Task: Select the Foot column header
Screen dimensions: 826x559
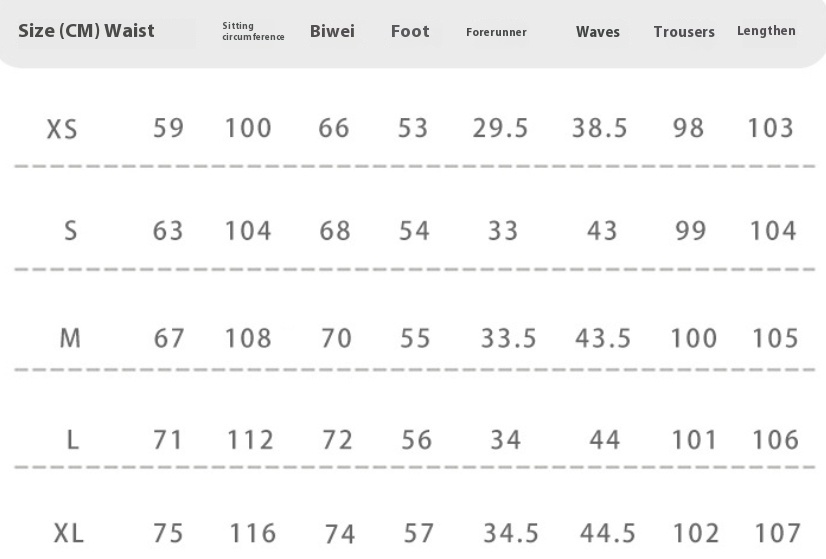Action: pos(410,31)
